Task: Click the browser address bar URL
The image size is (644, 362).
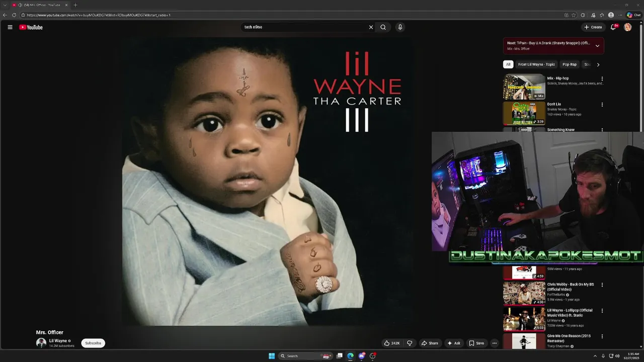Action: [x=99, y=15]
